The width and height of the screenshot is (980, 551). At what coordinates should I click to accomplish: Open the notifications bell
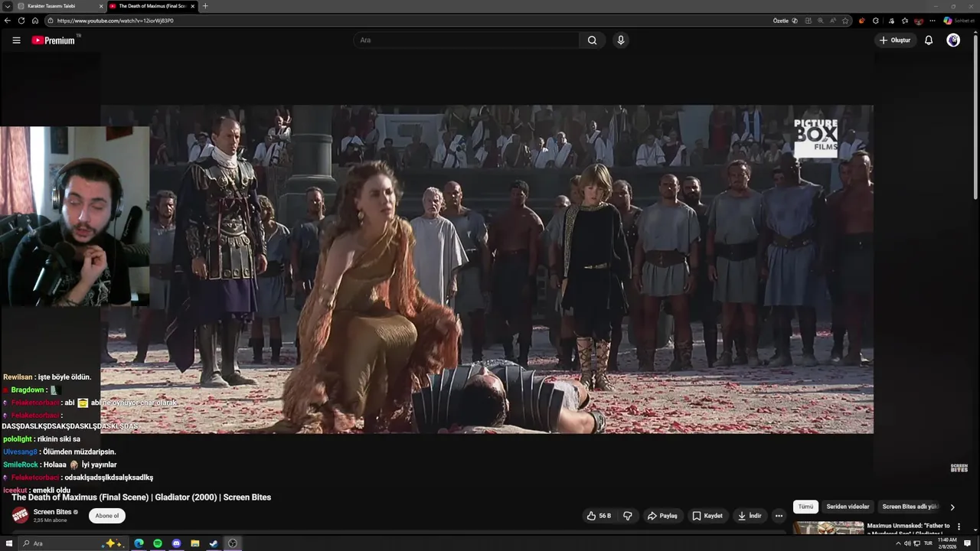(929, 41)
